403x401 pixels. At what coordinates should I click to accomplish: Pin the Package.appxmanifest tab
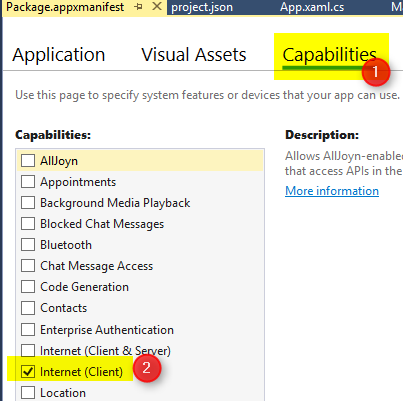pyautogui.click(x=138, y=7)
